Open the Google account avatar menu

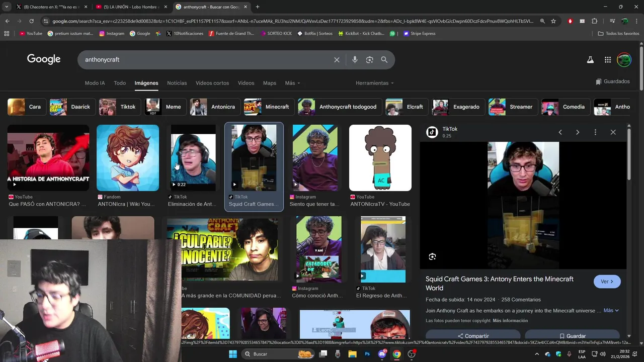624,60
